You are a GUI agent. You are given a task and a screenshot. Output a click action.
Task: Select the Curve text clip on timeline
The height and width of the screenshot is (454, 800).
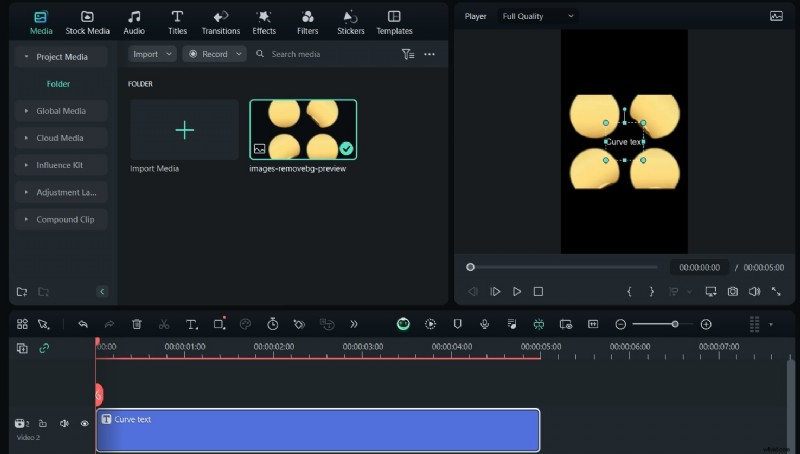(x=318, y=430)
